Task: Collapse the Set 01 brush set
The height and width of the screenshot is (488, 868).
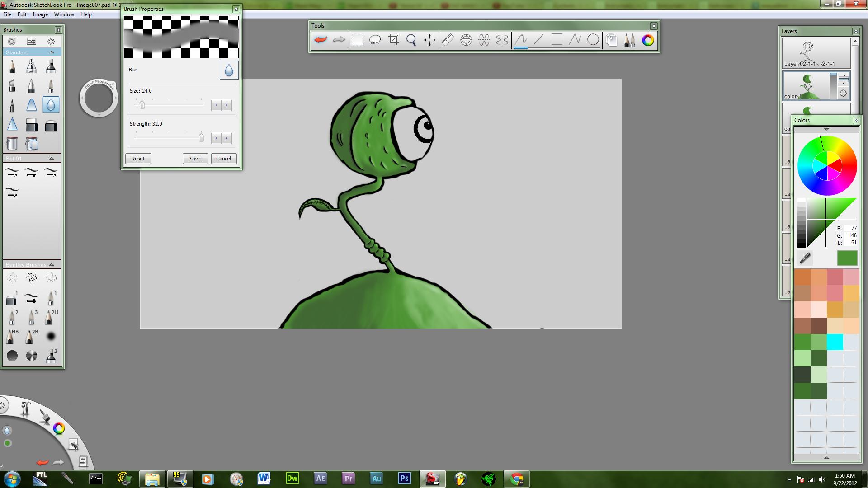Action: pyautogui.click(x=52, y=159)
